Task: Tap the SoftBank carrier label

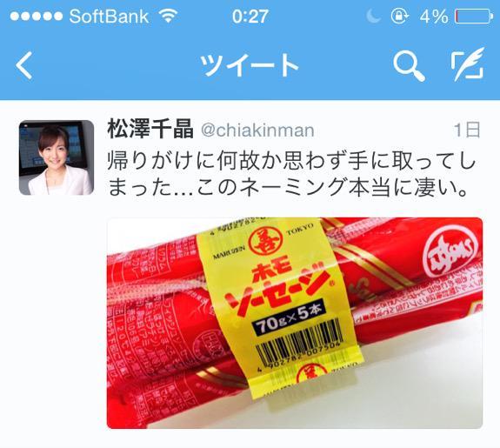Action: (109, 17)
